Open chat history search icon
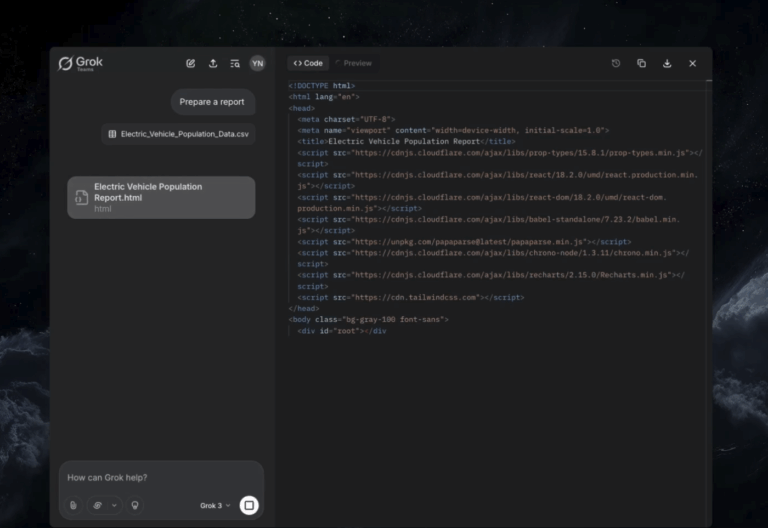Image resolution: width=768 pixels, height=528 pixels. [235, 63]
